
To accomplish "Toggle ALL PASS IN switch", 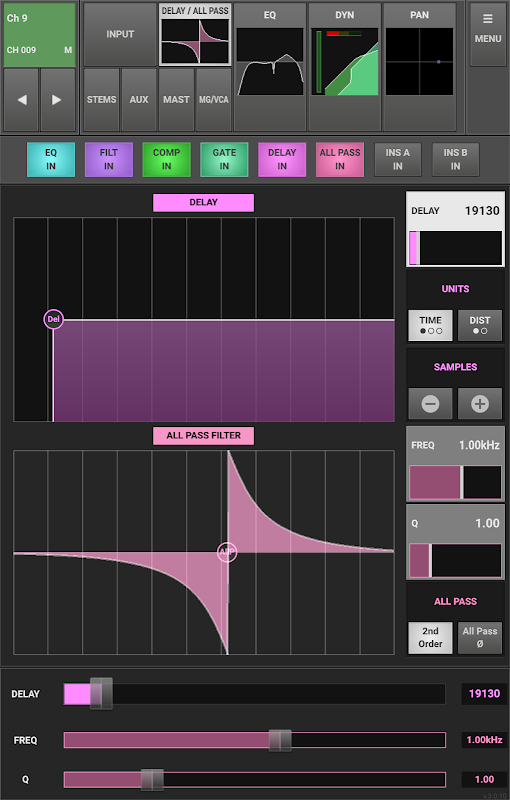I will pyautogui.click(x=340, y=160).
